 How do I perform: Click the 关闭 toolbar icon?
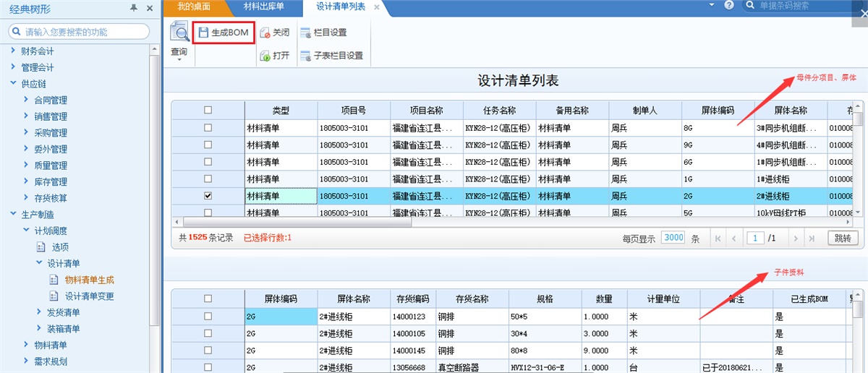265,33
